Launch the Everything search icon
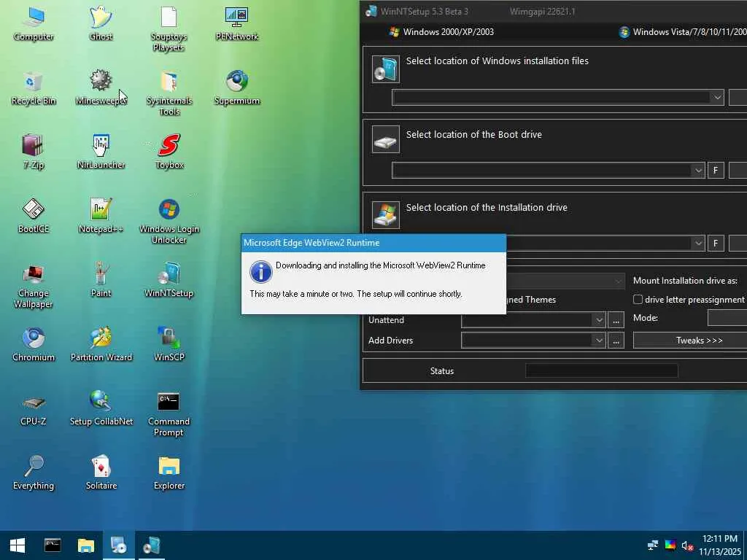This screenshot has height=560, width=747. coord(34,472)
